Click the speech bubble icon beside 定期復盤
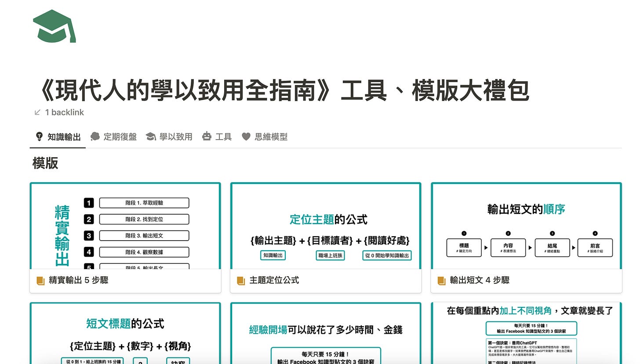 tap(95, 137)
